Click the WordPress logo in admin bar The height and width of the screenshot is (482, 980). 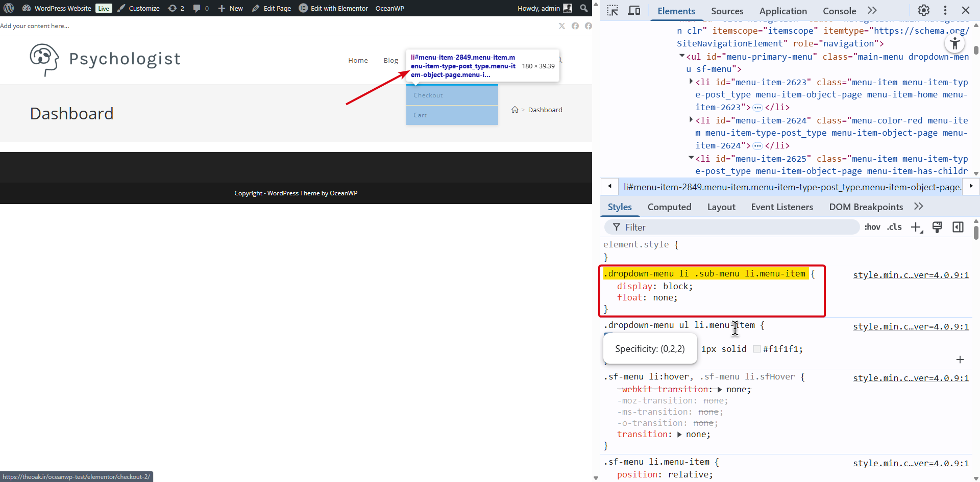coord(9,8)
